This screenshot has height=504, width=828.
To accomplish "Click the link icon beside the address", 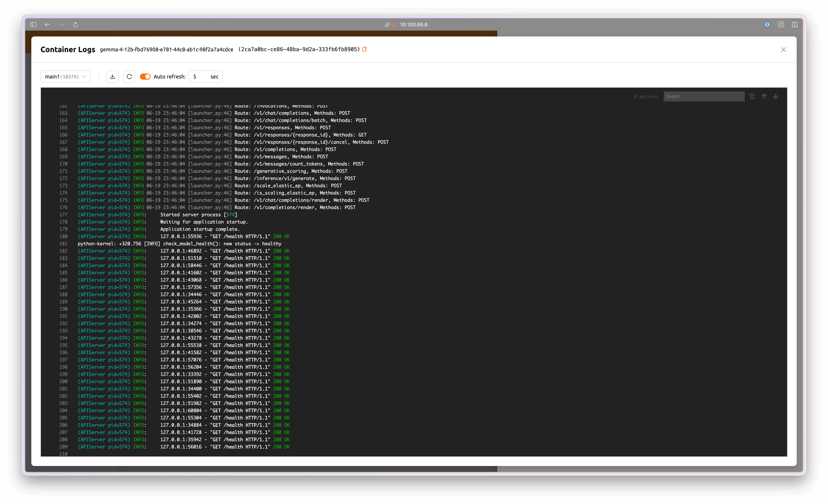I will (x=387, y=24).
